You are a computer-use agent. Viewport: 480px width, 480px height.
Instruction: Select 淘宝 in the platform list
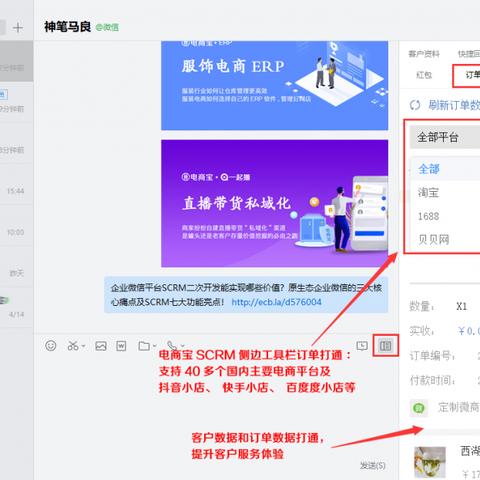pyautogui.click(x=445, y=193)
